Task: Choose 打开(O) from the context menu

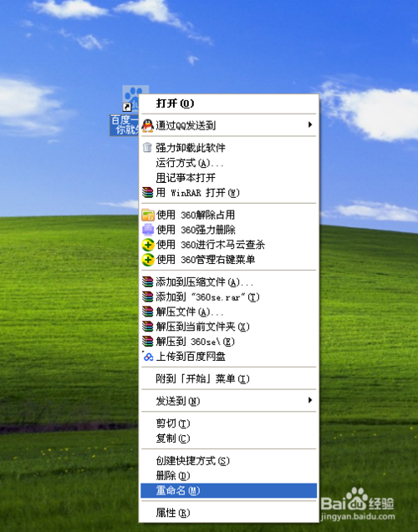Action: [229, 104]
